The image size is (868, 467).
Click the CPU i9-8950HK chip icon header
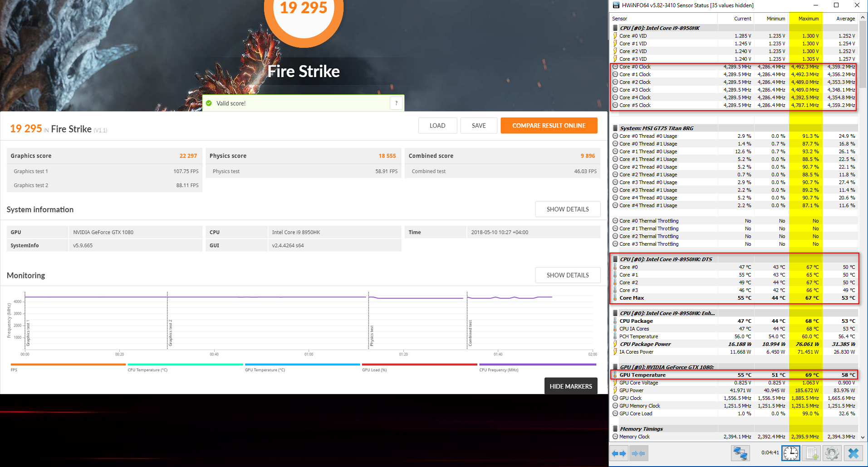coord(615,28)
